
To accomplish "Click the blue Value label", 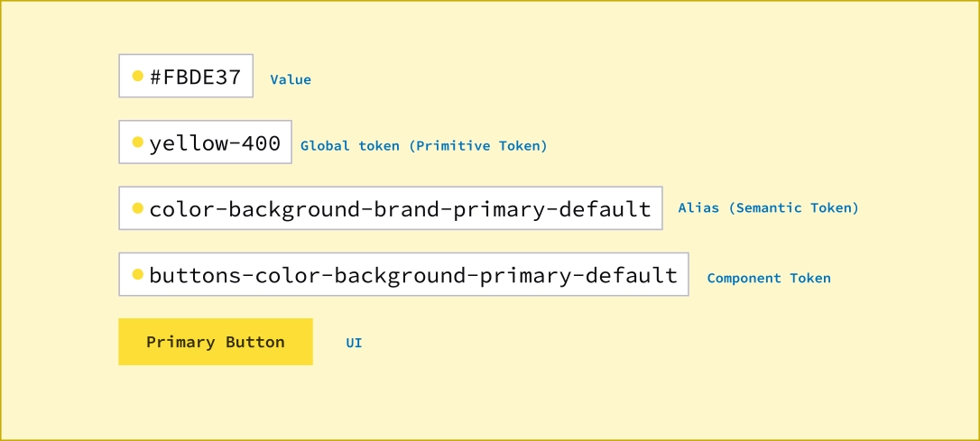I will [291, 80].
